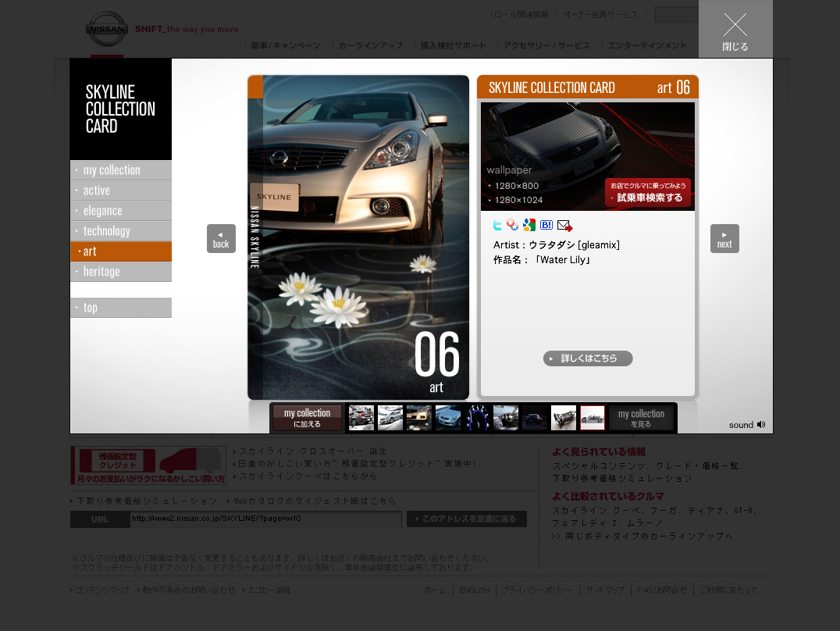Click the Twitter share icon

(x=497, y=225)
